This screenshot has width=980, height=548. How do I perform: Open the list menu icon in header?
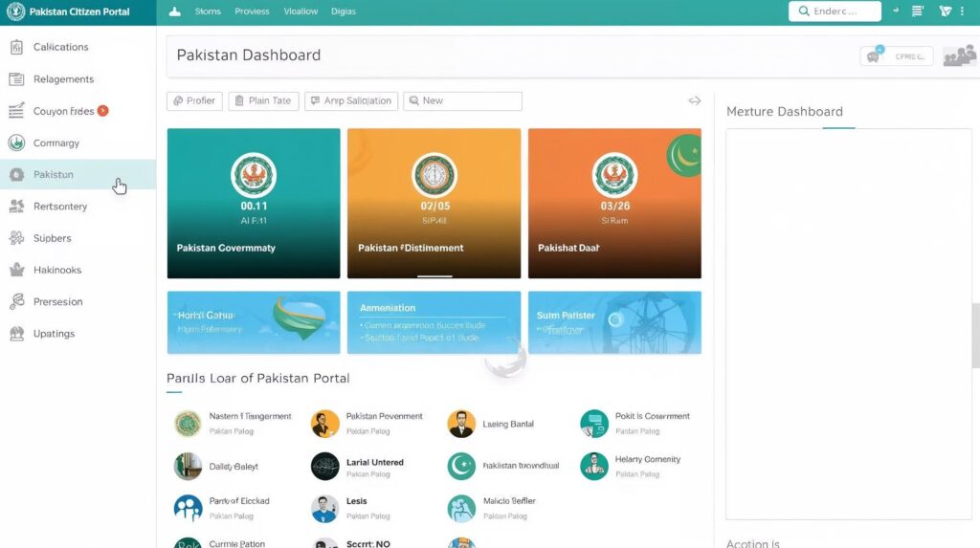pos(918,11)
